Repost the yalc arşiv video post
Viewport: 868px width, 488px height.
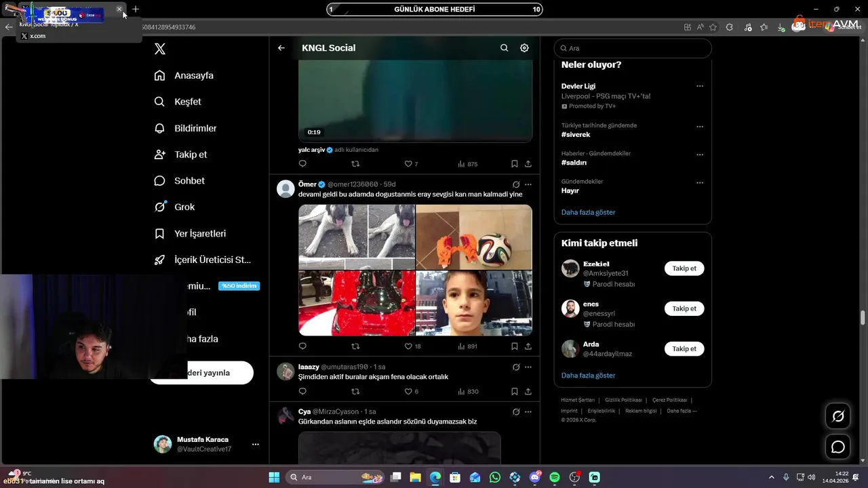[x=355, y=164]
